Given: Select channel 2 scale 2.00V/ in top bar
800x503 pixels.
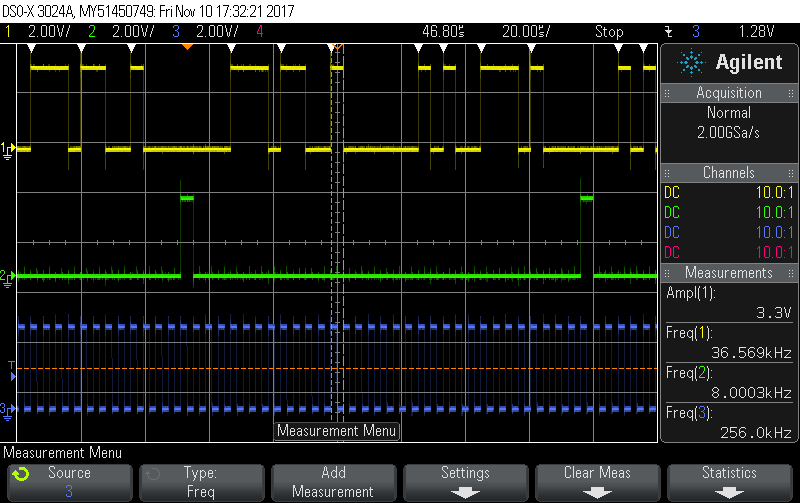Looking at the screenshot, I should pyautogui.click(x=133, y=32).
